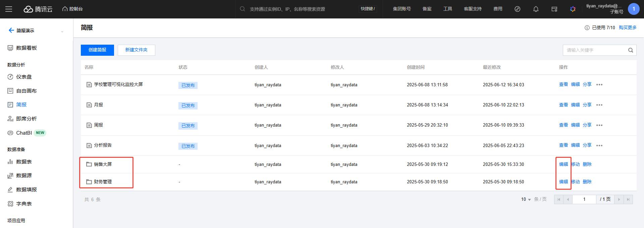The image size is (644, 228).
Task: Click the Tencent Cloud logo
Action: coord(38,9)
